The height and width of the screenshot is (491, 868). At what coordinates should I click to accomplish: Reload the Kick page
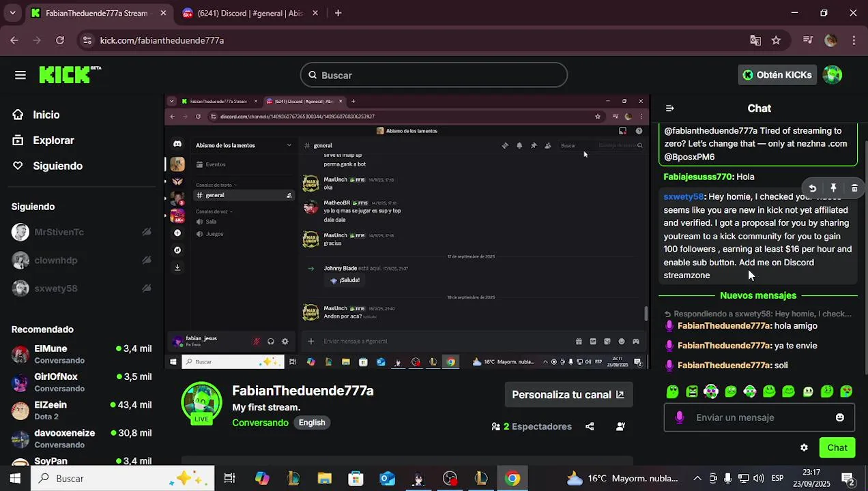(60, 40)
